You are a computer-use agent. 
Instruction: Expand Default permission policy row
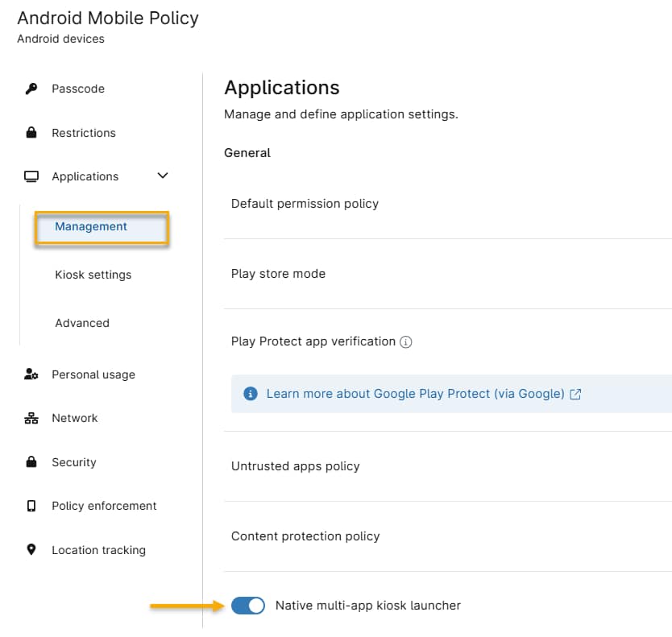coord(448,204)
